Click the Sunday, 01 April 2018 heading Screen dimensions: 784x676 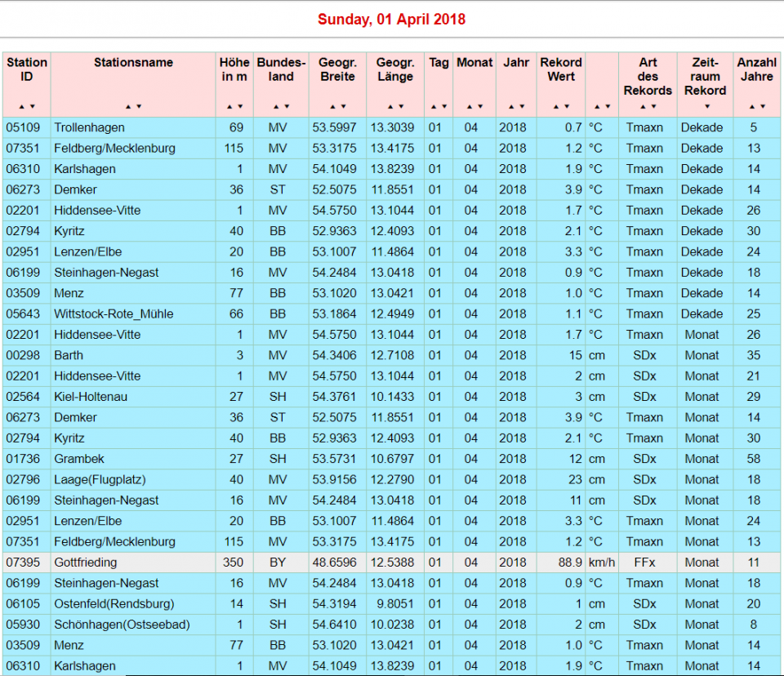point(392,19)
